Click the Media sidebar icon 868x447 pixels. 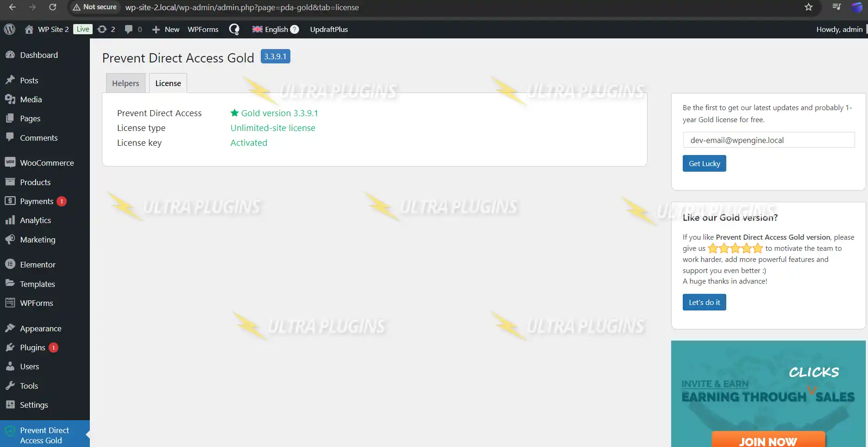[10, 99]
